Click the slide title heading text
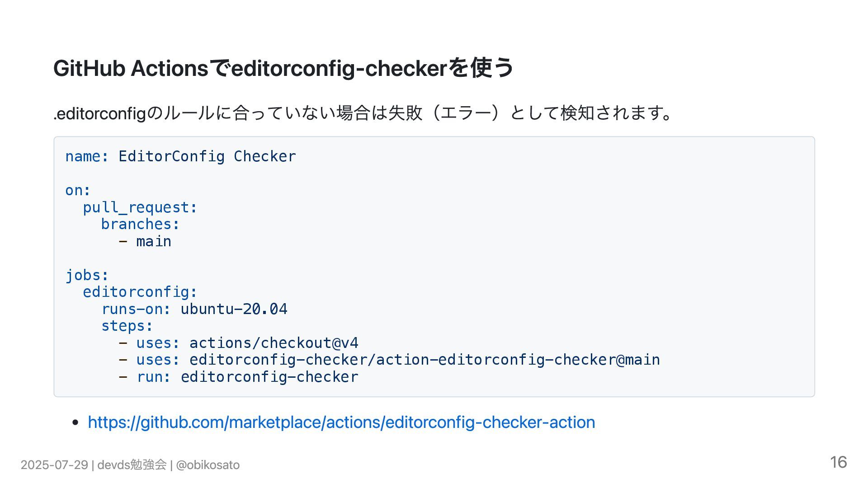Image resolution: width=868 pixels, height=488 pixels. [283, 68]
